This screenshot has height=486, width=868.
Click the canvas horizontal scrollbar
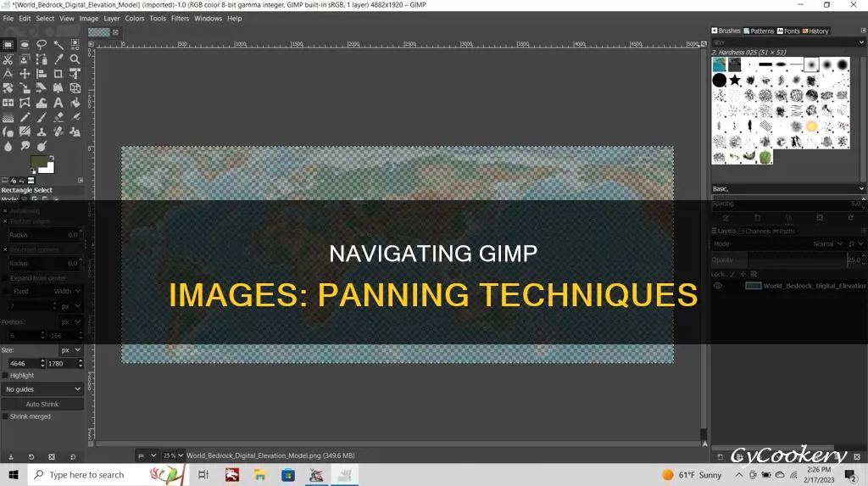click(398, 444)
